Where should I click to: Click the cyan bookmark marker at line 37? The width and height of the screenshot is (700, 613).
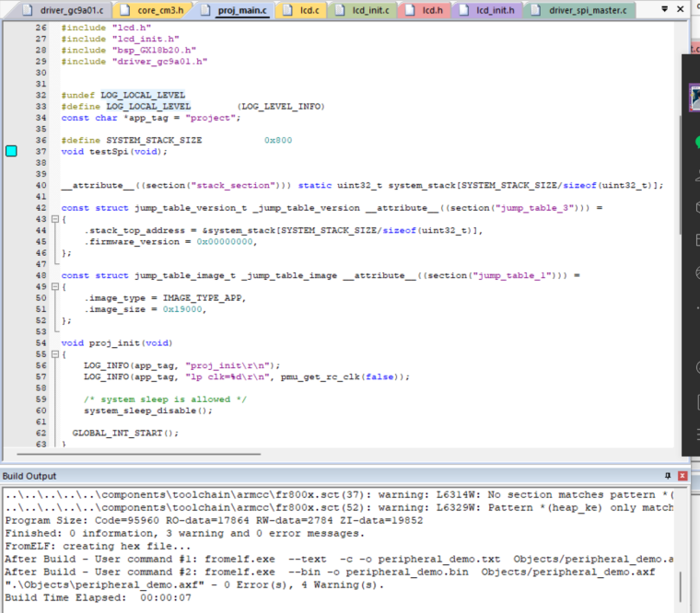[x=11, y=151]
